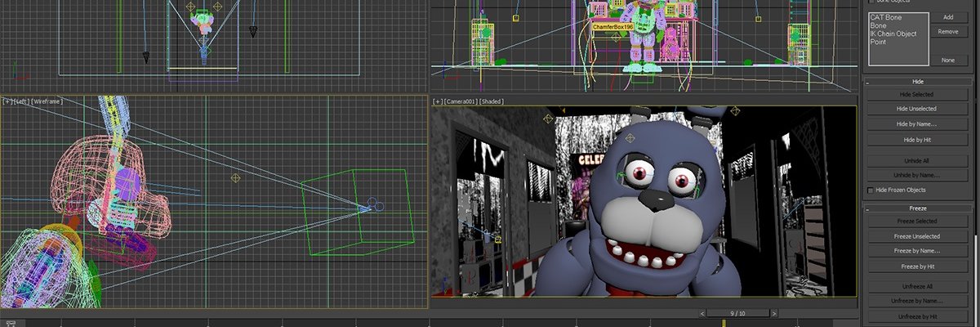
Task: Click Unfreeze by Hit button
Action: [916, 316]
